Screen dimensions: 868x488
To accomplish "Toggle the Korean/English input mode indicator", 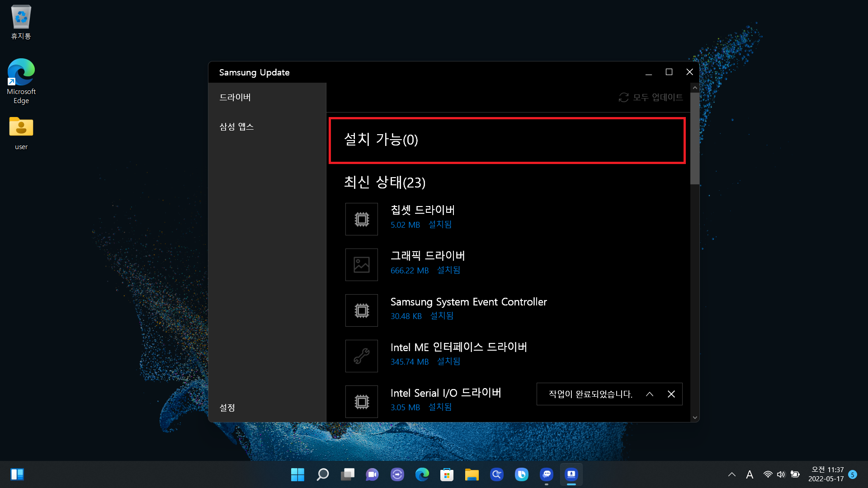I will click(x=750, y=474).
